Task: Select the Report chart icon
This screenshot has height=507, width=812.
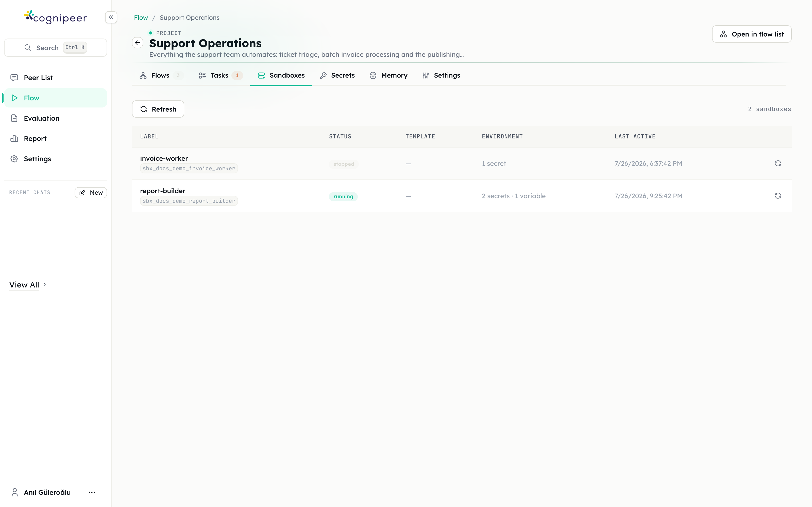Action: [14, 138]
